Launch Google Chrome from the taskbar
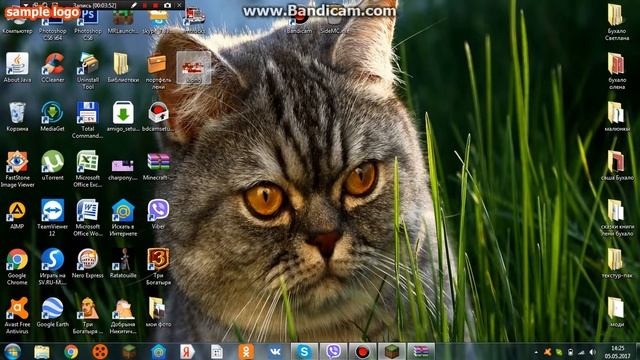640x360 pixels. point(71,351)
